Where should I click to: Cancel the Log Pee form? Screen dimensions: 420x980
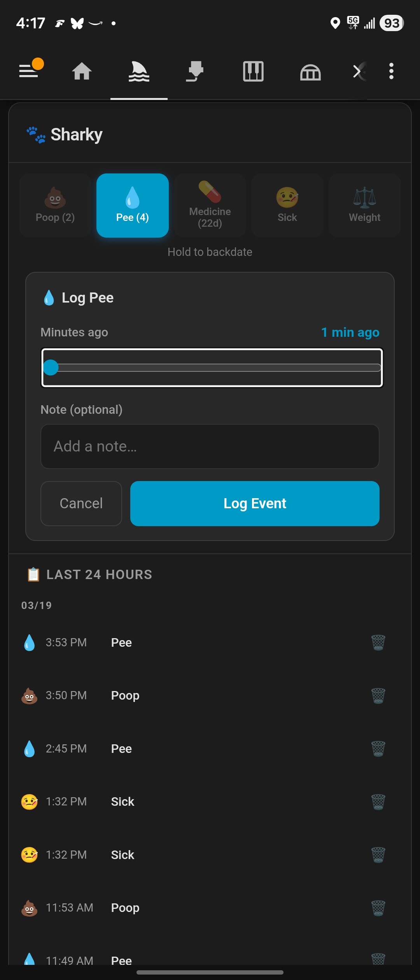coord(81,504)
